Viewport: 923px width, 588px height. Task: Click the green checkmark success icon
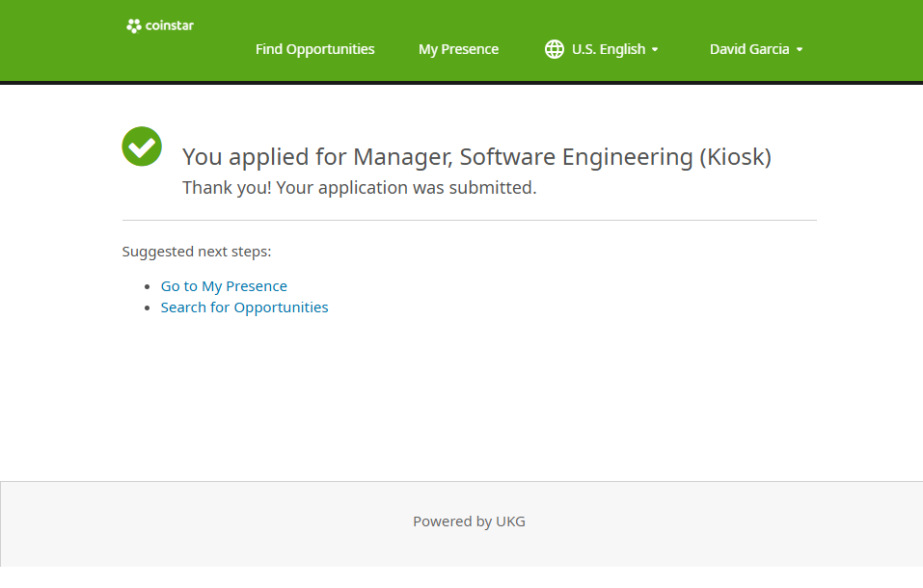coord(142,147)
